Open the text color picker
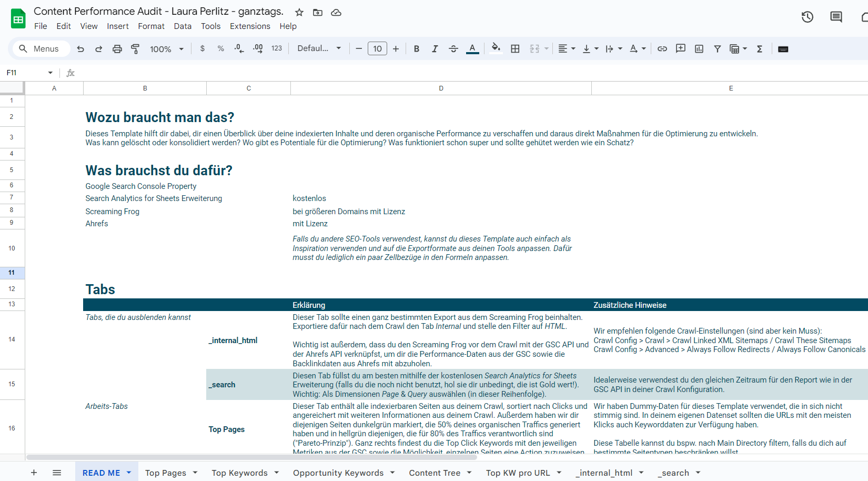 pos(472,48)
